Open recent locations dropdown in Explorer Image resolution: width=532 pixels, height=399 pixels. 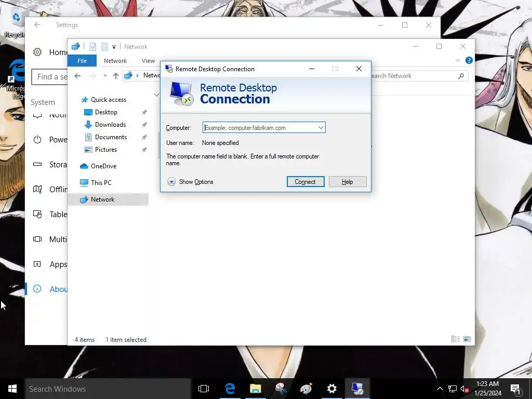tap(105, 76)
